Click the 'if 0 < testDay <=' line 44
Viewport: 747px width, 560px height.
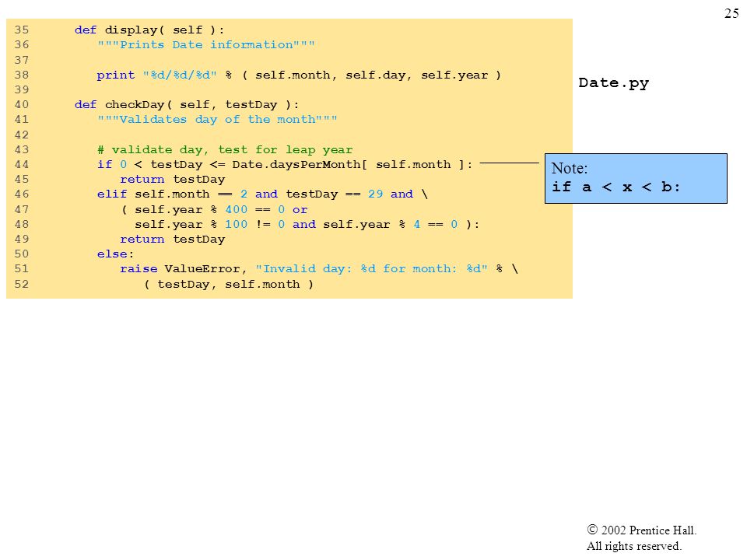285,165
